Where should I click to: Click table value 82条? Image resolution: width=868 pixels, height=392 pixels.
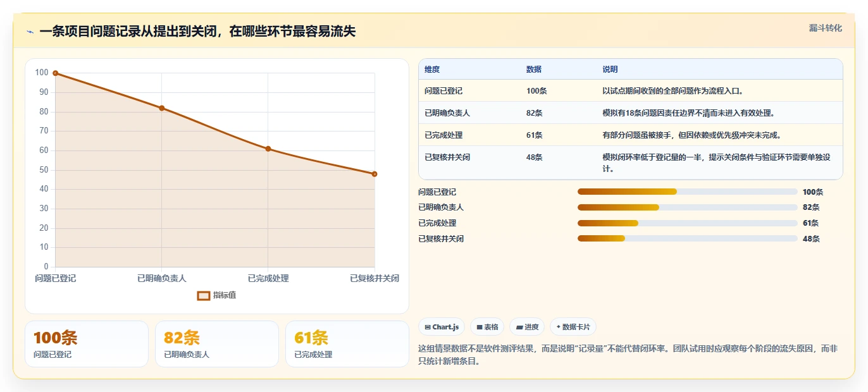click(x=535, y=113)
